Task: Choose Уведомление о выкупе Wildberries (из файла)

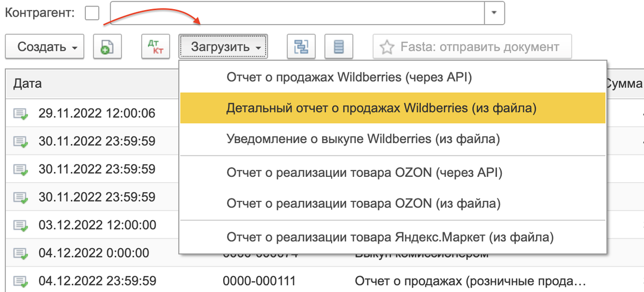Action: click(x=393, y=139)
